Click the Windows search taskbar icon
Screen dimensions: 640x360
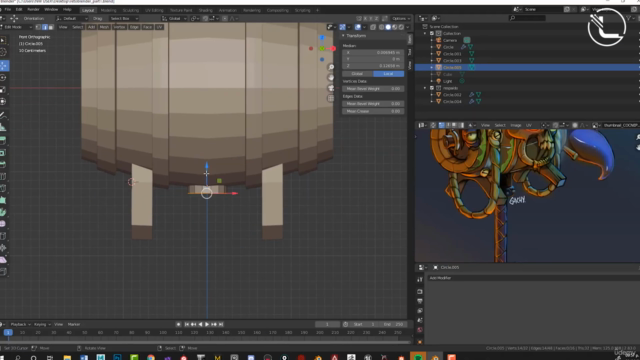[18, 357]
